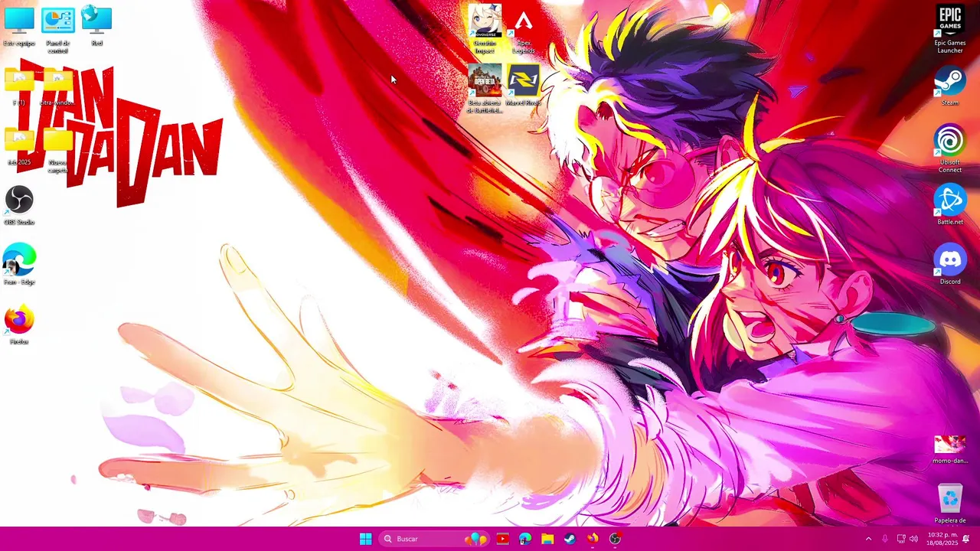
Task: Open the Epic Games Launcher shortcut
Action: (950, 29)
